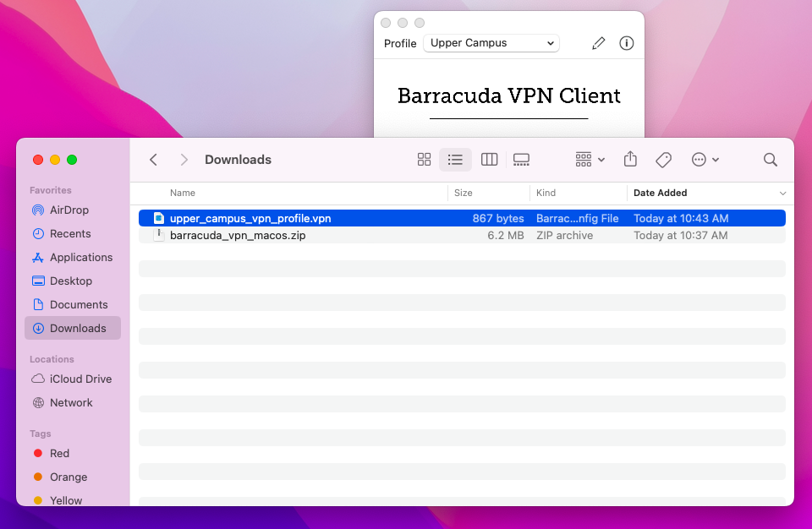
Task: Click the pencil edit profile icon
Action: coord(598,43)
